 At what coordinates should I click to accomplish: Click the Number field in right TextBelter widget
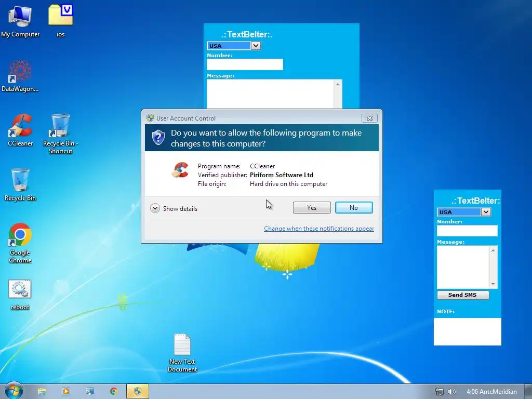pos(467,231)
